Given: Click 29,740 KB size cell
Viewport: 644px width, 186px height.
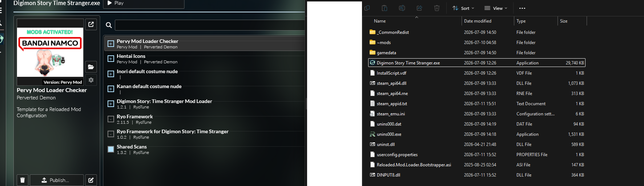Looking at the screenshot, I should click(575, 63).
